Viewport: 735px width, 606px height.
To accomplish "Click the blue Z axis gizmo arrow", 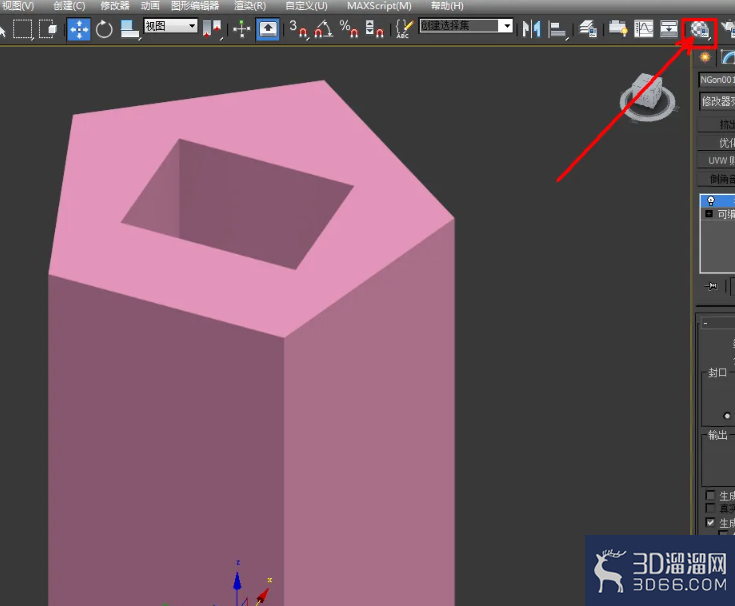I will click(237, 581).
